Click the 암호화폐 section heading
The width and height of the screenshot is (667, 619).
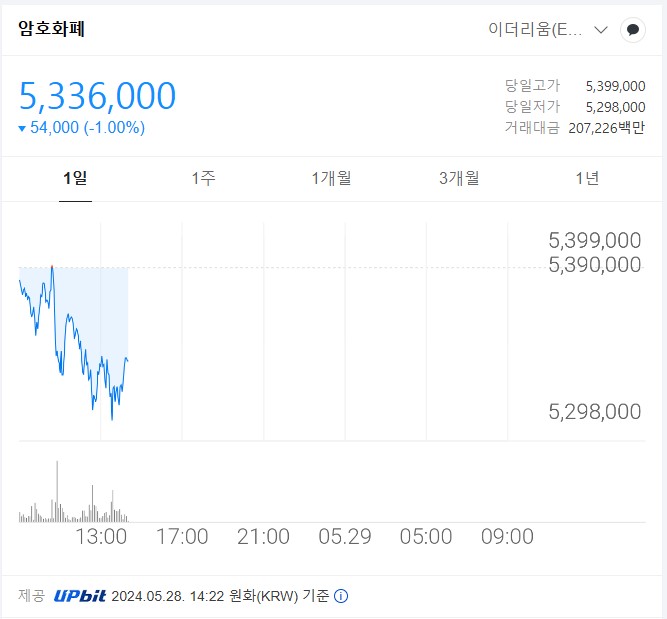[52, 29]
